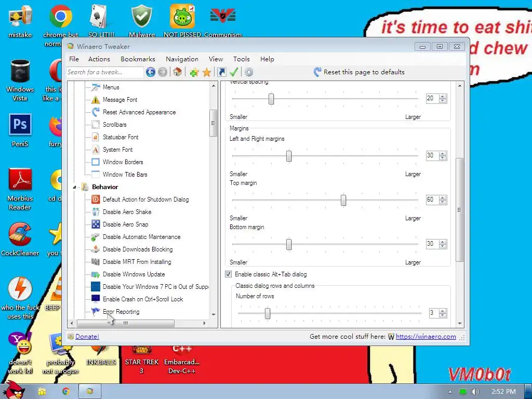
Task: Increase the vertical spacing value 20 spinner
Action: pos(443,96)
